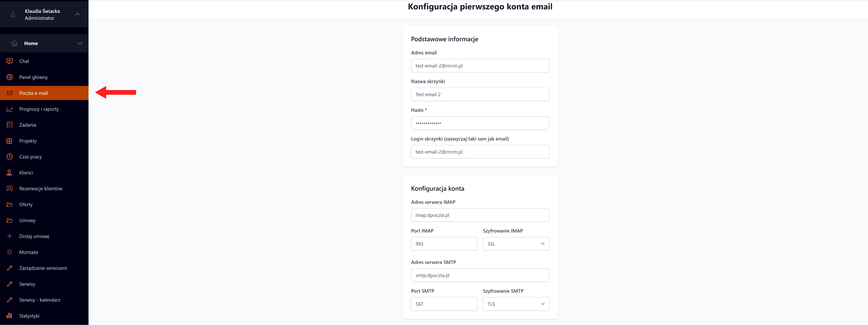Select the Zadania checklist icon

pyautogui.click(x=10, y=125)
